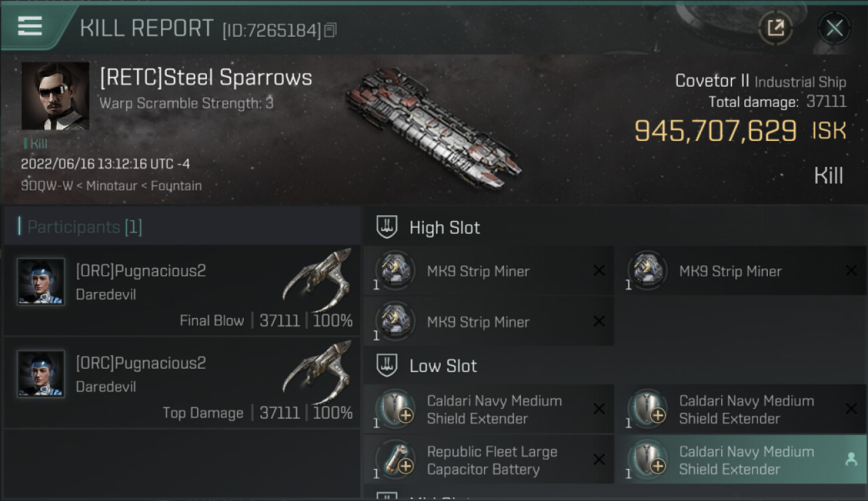View the Covetor II ship image
Viewport: 868px width, 501px height.
[x=434, y=127]
